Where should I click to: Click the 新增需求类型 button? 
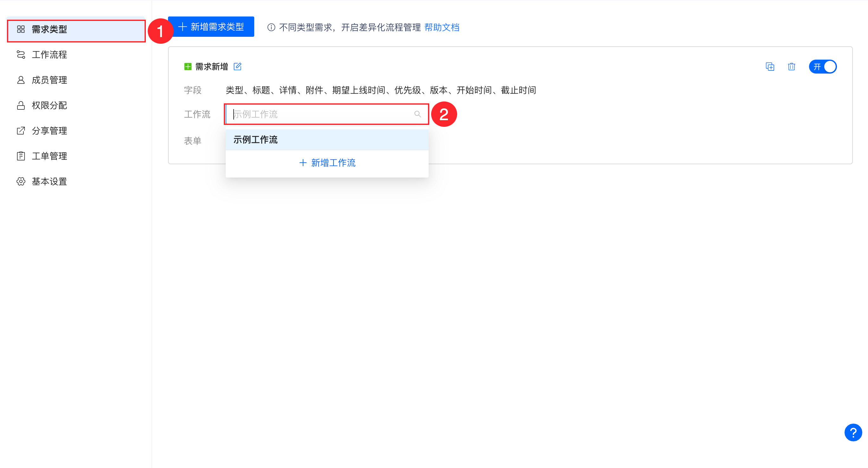click(x=211, y=27)
